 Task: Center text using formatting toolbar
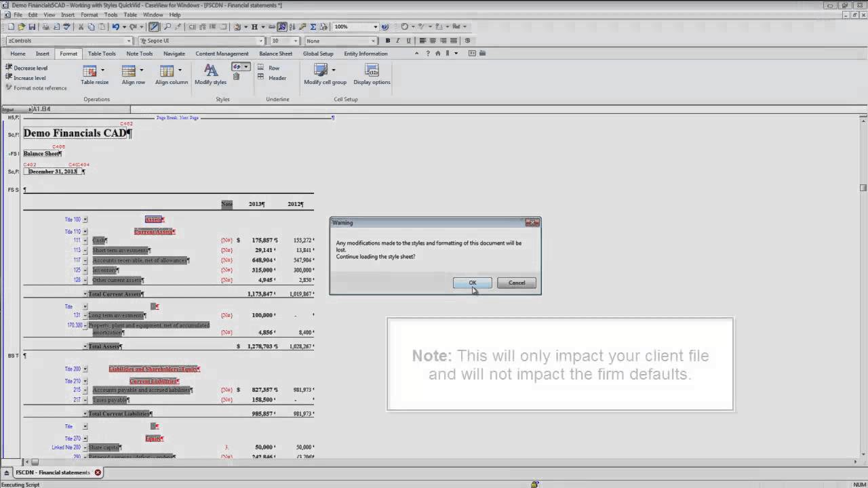coord(433,41)
